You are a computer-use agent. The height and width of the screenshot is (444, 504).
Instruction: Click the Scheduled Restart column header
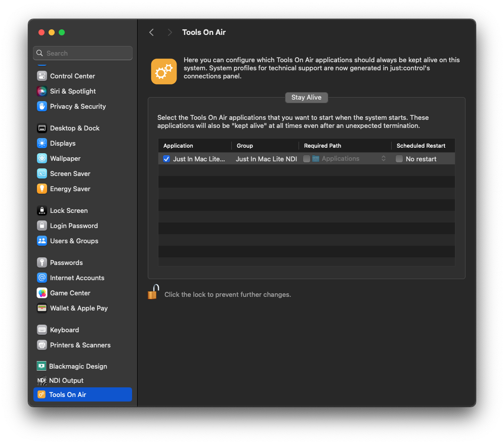[x=421, y=146]
